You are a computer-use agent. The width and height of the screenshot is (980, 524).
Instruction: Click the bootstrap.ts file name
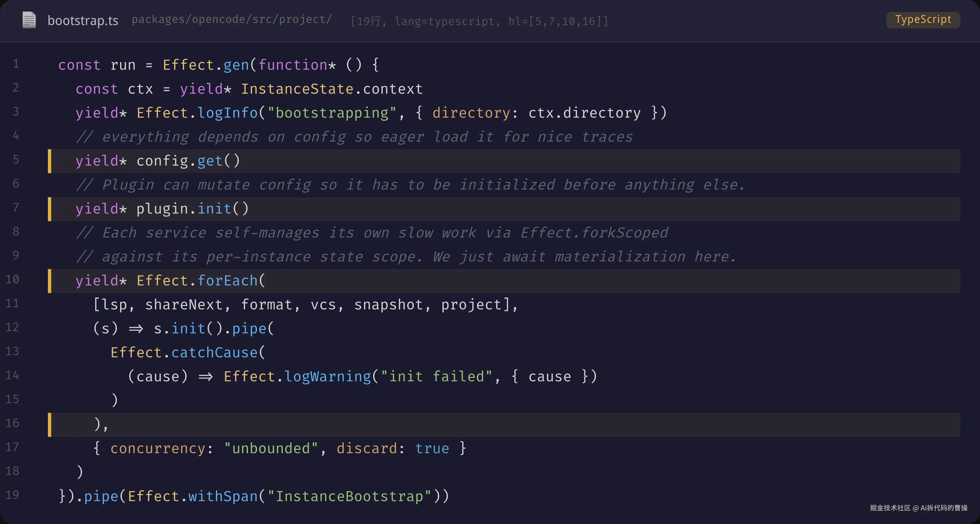click(82, 20)
